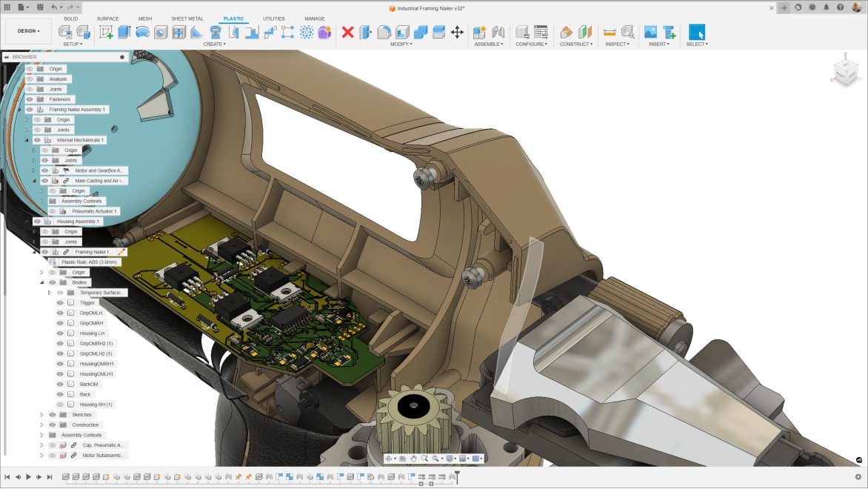
Task: Expand the Sketches folder in browser
Action: click(x=42, y=415)
